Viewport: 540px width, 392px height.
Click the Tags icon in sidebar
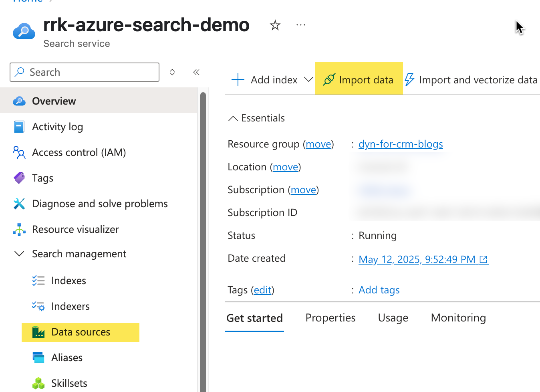[x=19, y=178]
